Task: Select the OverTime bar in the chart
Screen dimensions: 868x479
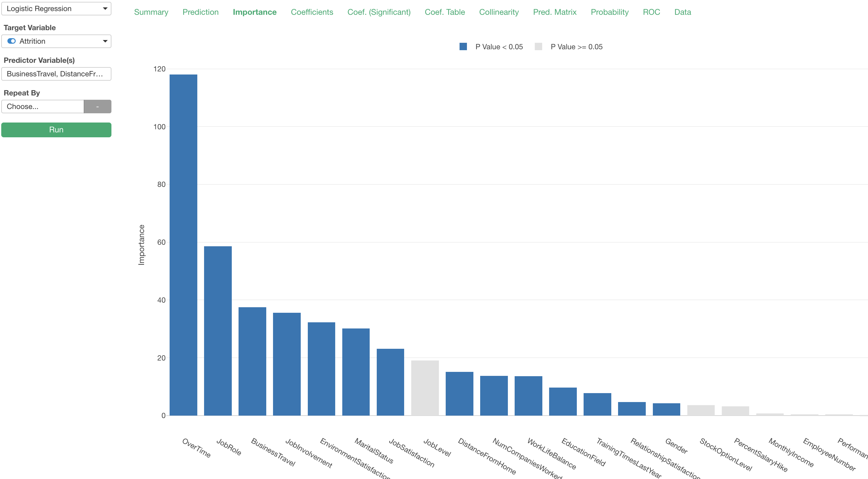Action: click(183, 245)
